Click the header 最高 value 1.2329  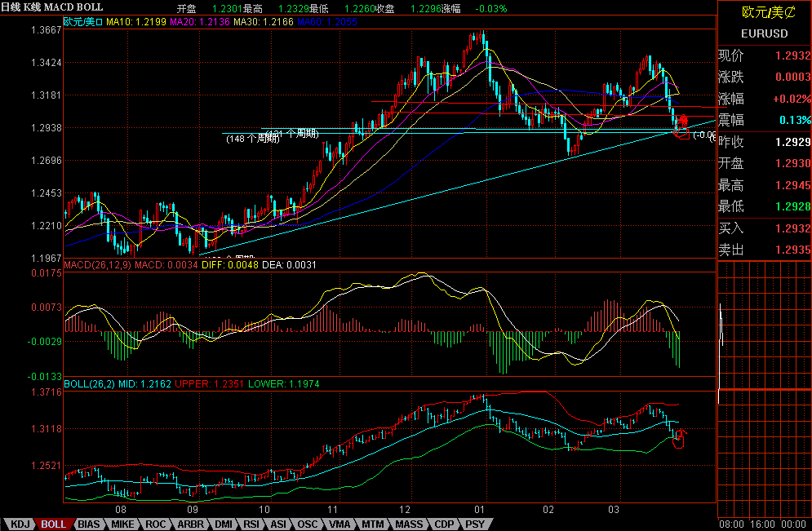tap(293, 9)
